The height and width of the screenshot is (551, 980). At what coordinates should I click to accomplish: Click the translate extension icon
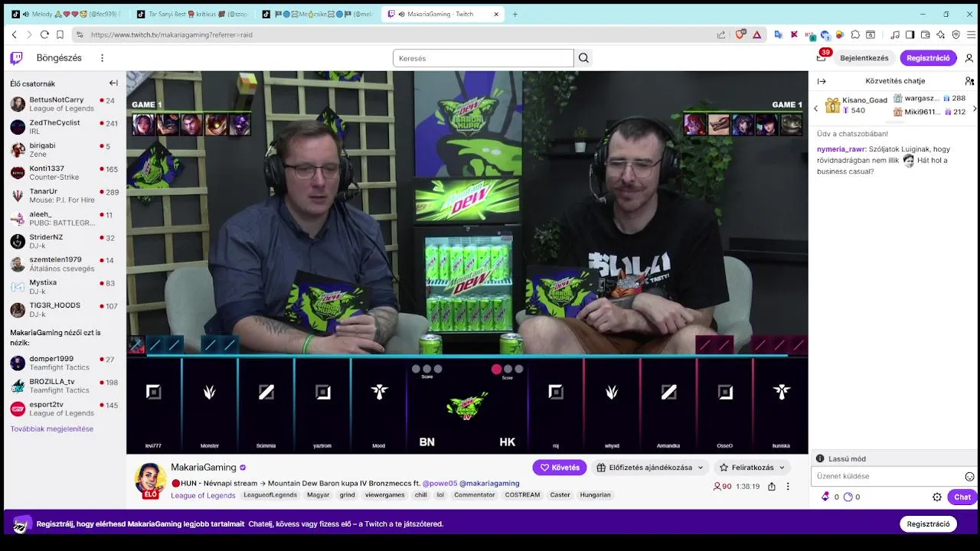pyautogui.click(x=779, y=34)
